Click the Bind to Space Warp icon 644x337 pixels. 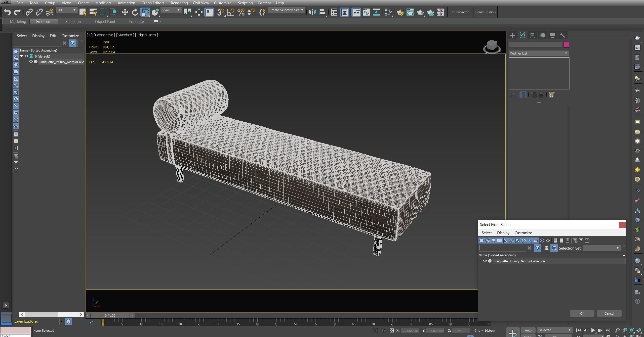coord(49,12)
